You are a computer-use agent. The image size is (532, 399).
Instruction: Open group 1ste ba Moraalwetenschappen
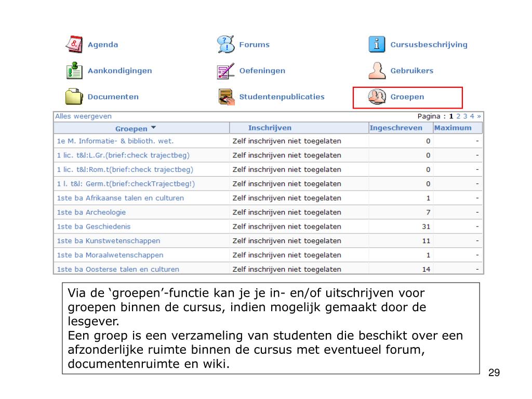(110, 255)
